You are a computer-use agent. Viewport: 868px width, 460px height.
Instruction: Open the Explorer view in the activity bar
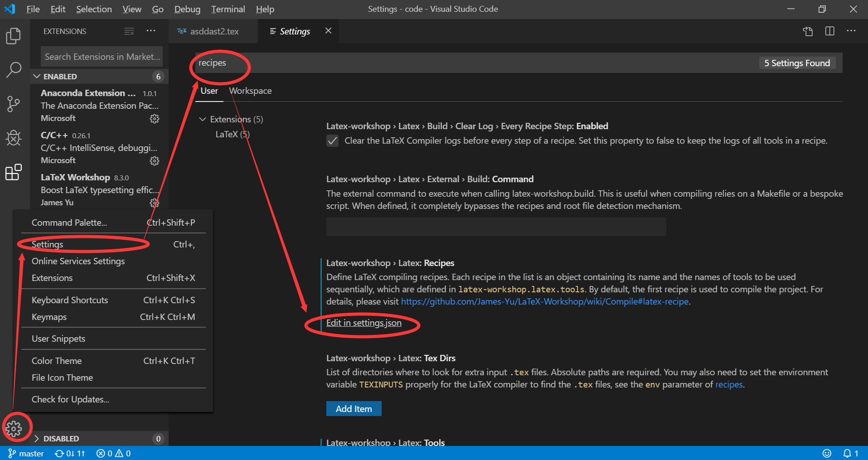pyautogui.click(x=13, y=35)
